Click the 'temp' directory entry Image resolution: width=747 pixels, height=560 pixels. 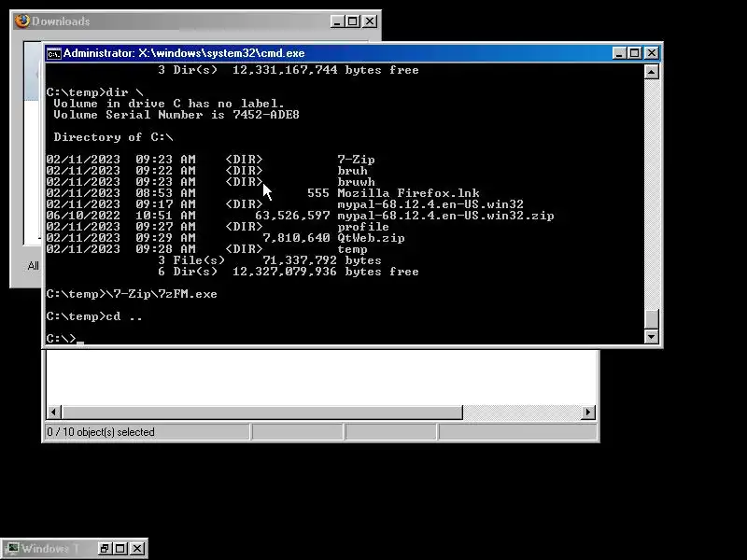point(352,249)
